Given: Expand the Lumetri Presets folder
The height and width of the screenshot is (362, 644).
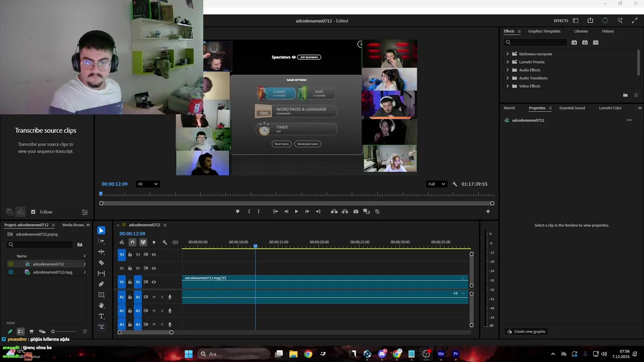Looking at the screenshot, I should tap(508, 62).
